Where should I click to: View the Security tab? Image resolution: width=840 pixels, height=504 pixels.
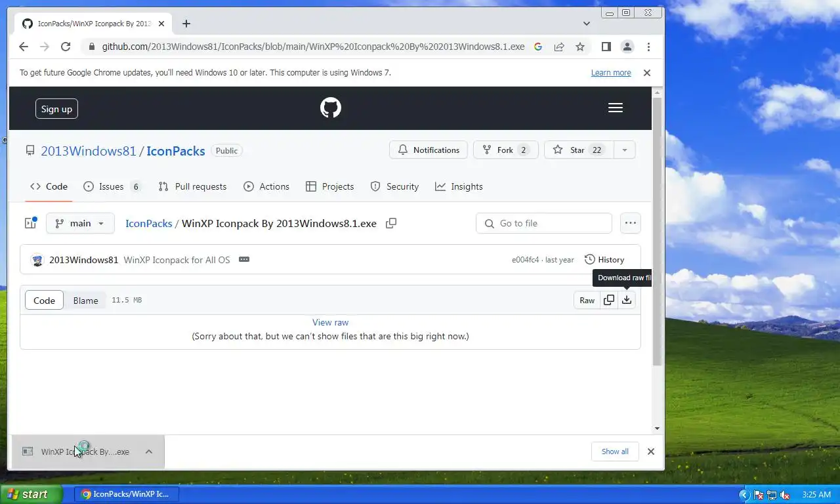(394, 186)
